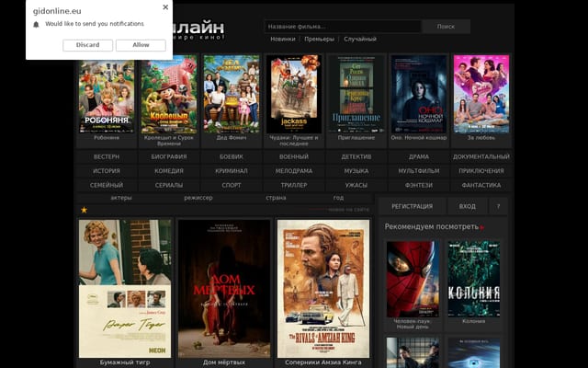Screen dimensions: 588x368
Task: Open the За любовь poster
Action: [481, 94]
